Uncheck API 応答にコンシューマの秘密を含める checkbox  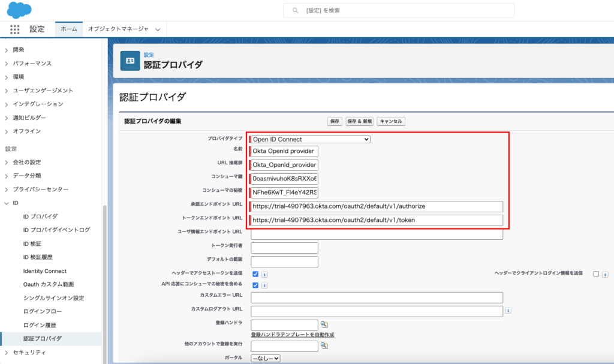point(255,285)
